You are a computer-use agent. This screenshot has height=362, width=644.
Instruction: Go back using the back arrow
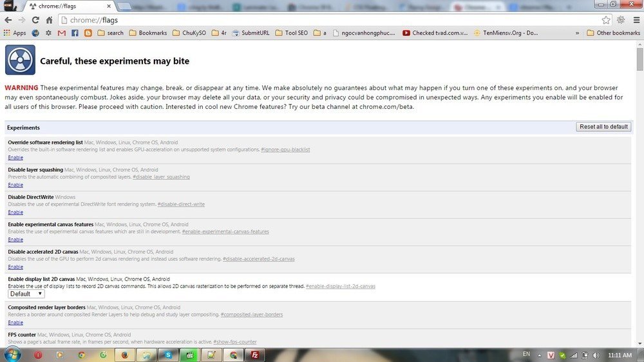coord(8,20)
